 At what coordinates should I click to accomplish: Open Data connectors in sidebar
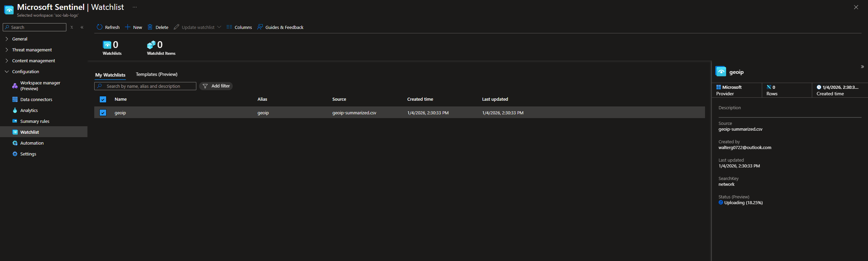tap(36, 100)
